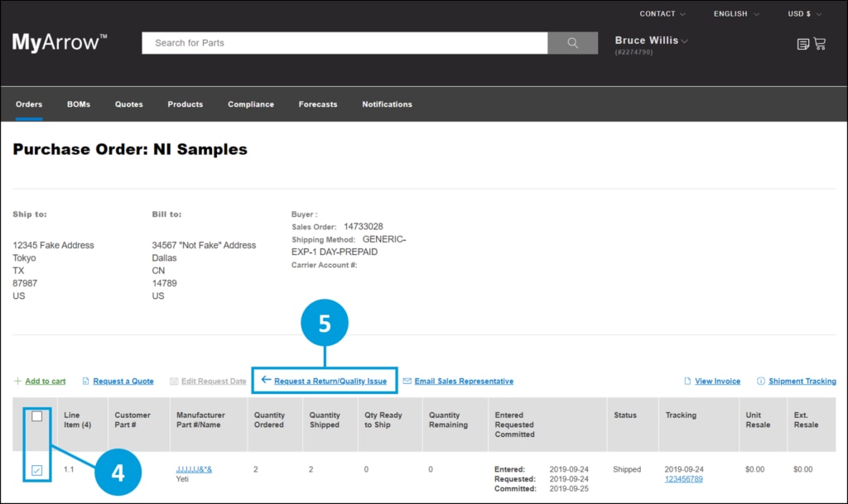Click the green plus icon on Add to cart

[17, 381]
